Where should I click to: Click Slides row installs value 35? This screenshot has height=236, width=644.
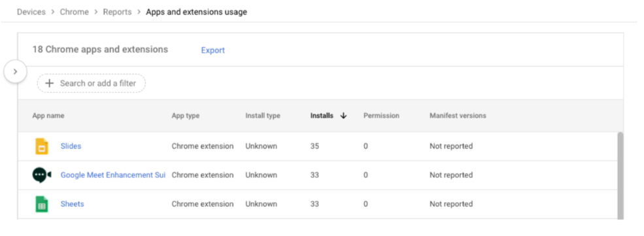314,146
